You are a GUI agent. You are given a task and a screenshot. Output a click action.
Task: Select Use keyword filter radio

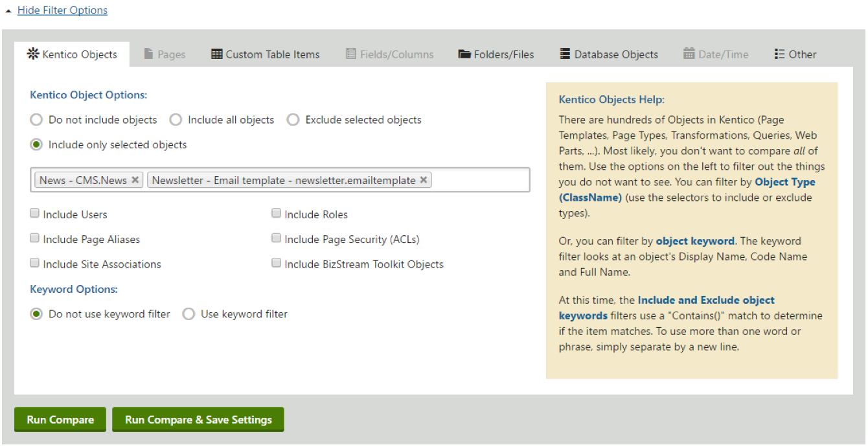[x=188, y=314]
